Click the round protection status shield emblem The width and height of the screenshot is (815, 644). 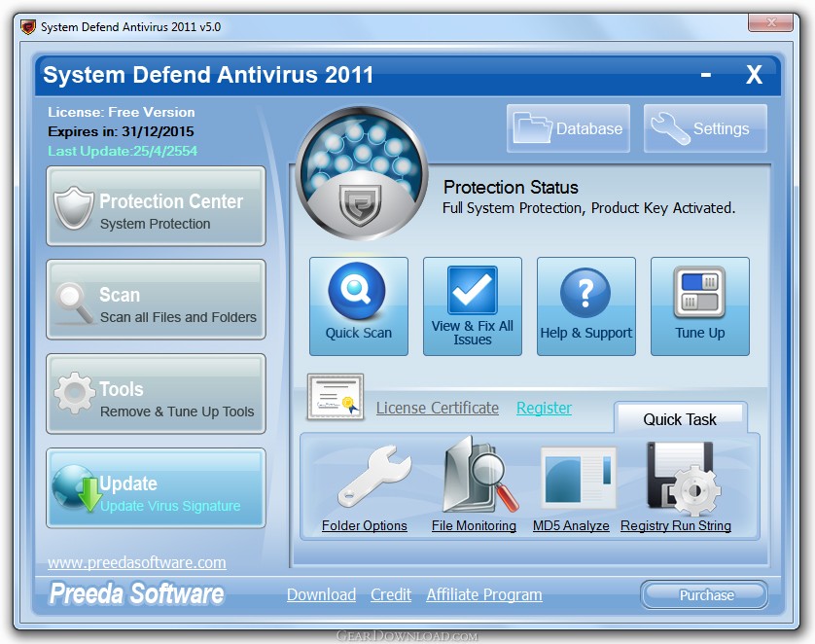pos(362,173)
